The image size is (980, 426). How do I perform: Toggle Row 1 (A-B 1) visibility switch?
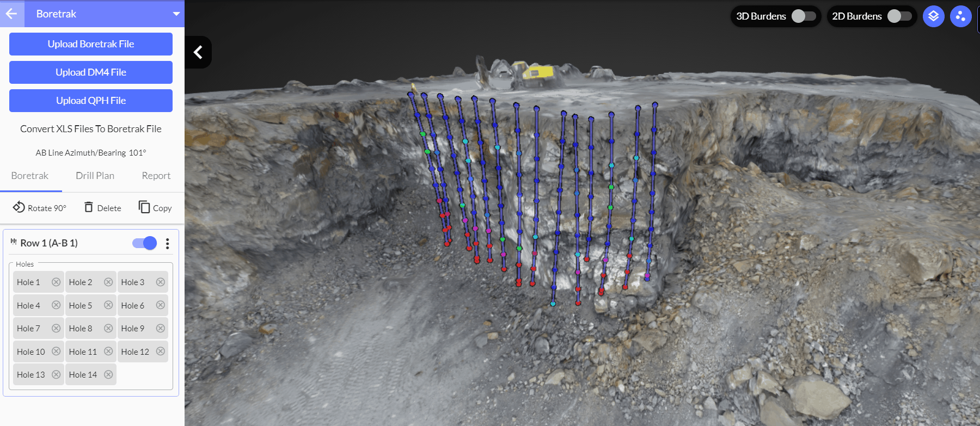point(145,243)
